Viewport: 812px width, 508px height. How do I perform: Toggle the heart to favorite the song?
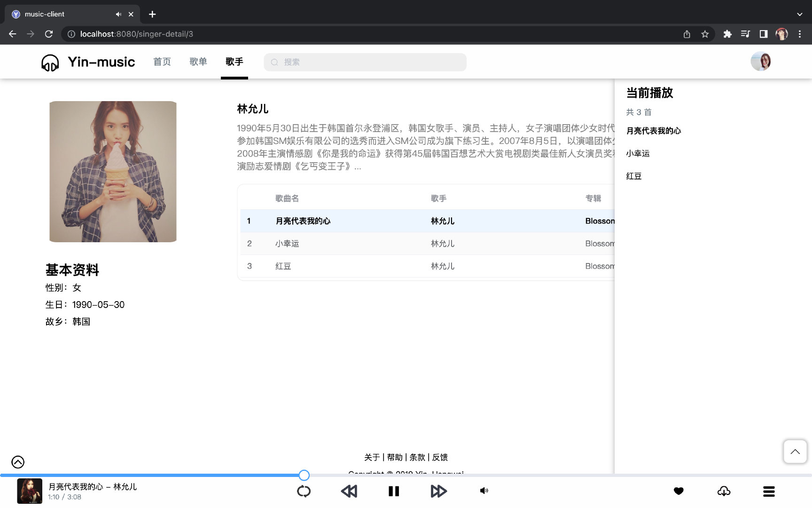[679, 491]
